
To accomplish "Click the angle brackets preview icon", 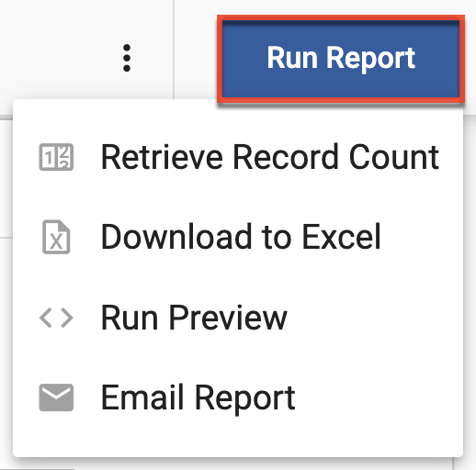I will tap(56, 318).
